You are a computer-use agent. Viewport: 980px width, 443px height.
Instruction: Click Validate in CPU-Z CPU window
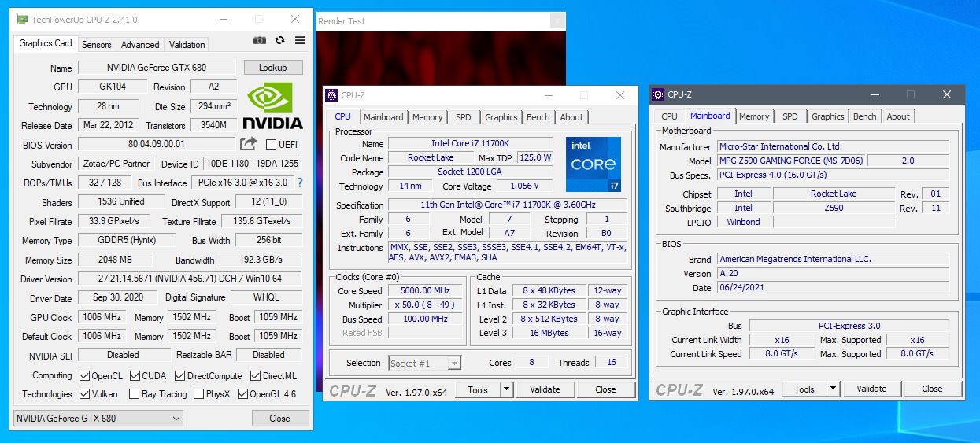tap(545, 389)
